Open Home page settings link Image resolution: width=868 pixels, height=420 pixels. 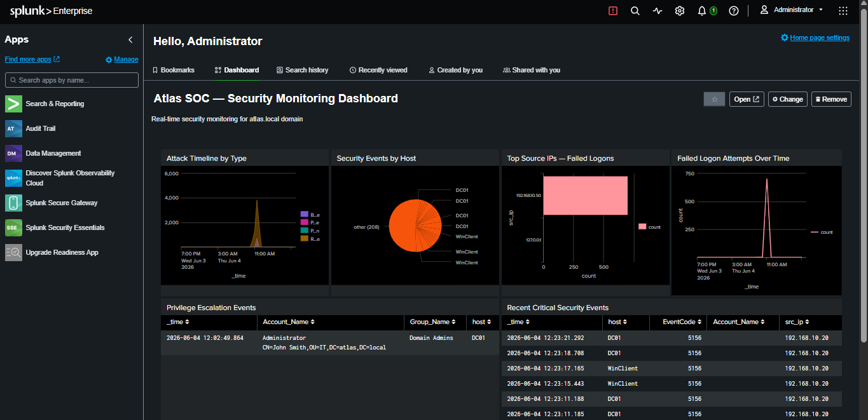[x=815, y=37]
